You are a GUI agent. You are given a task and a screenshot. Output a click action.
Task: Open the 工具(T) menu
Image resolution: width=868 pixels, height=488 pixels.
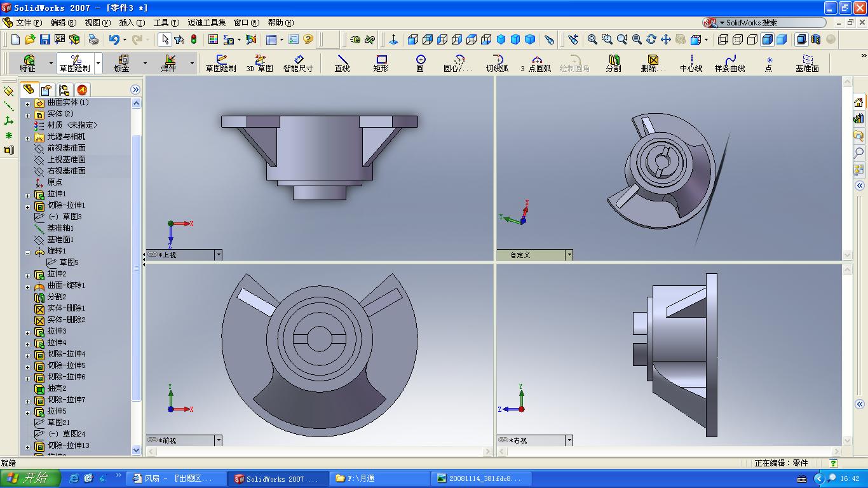tap(166, 23)
